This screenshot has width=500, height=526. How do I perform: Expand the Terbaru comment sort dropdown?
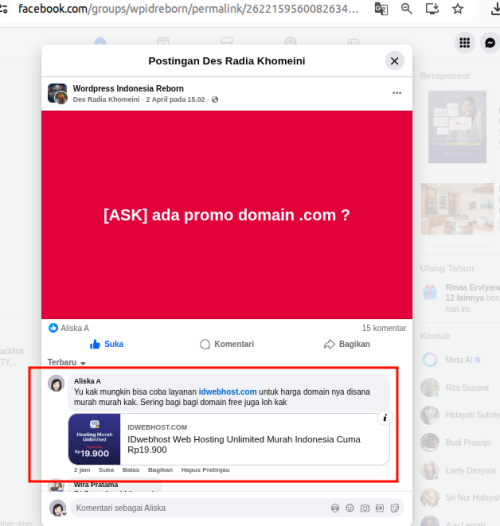click(x=66, y=362)
